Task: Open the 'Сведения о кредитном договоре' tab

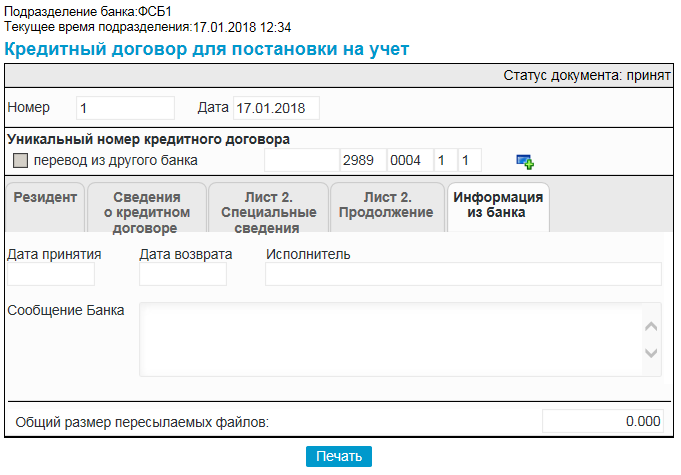Action: tap(147, 207)
